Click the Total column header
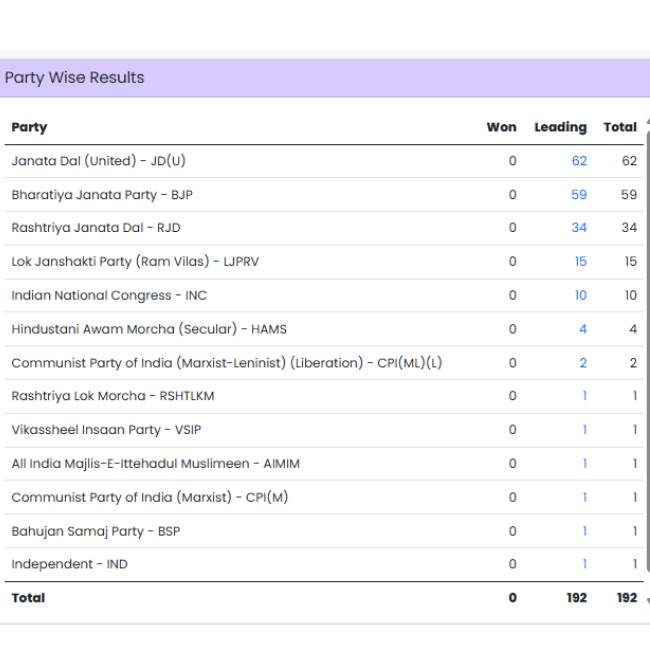650x650 pixels. [x=620, y=127]
